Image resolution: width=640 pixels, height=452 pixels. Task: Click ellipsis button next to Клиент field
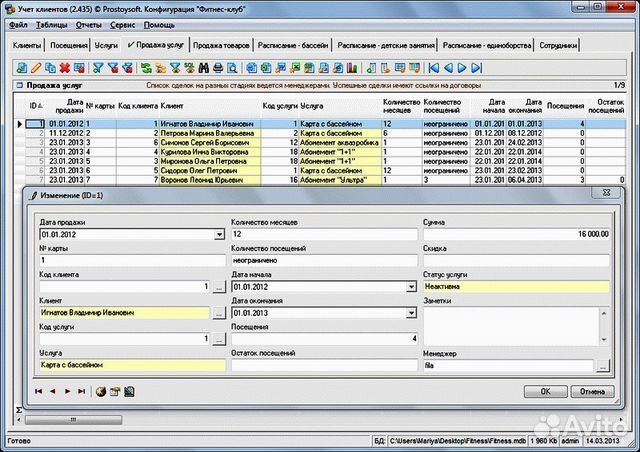click(x=219, y=313)
